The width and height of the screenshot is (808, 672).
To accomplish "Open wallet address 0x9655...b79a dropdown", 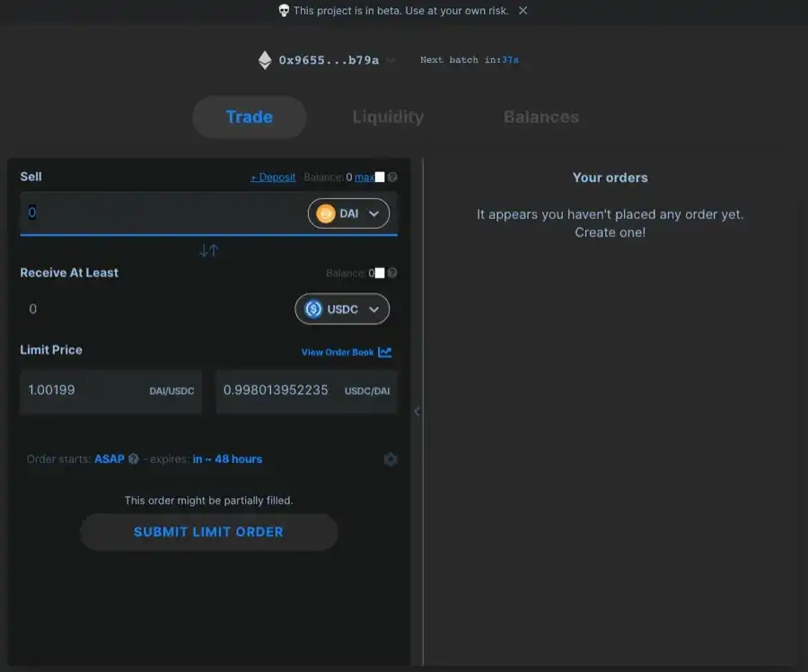I will pyautogui.click(x=329, y=60).
